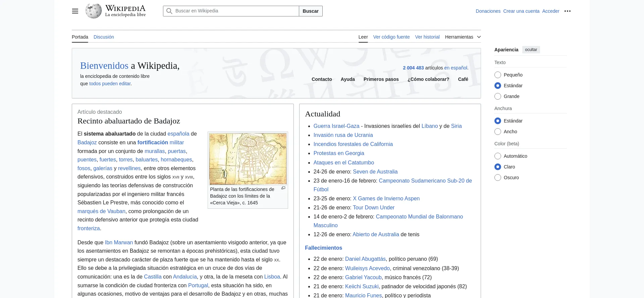Open Gabriel Yacoub article link
Viewport: 644px width, 298px height.
(x=363, y=278)
